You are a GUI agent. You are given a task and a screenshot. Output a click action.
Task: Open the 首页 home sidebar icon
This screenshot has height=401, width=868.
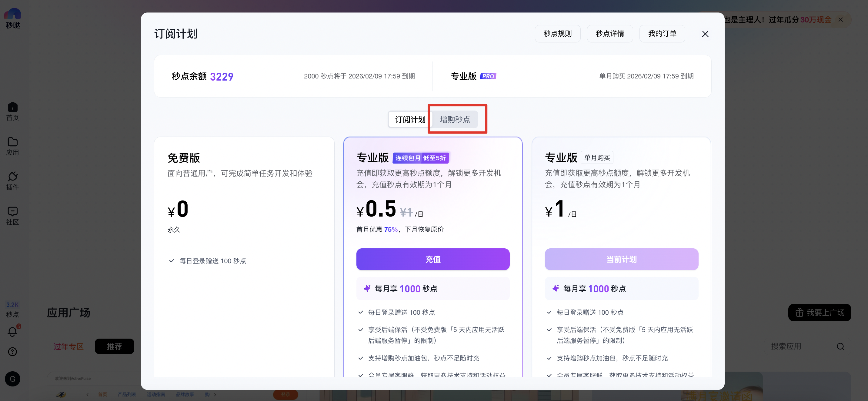coord(12,108)
